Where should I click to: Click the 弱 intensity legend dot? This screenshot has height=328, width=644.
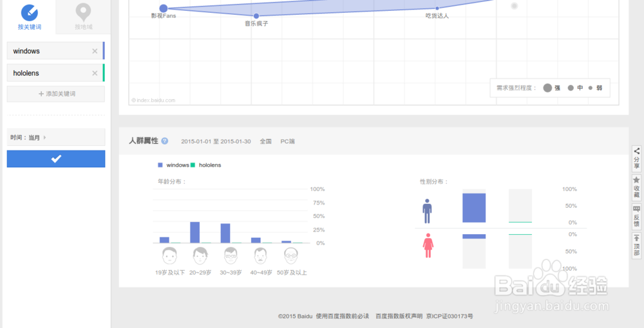(x=591, y=87)
